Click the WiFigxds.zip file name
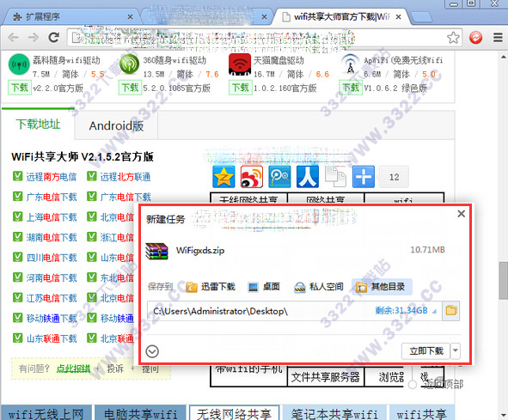Screen dimensions: 508x420 pyautogui.click(x=200, y=250)
